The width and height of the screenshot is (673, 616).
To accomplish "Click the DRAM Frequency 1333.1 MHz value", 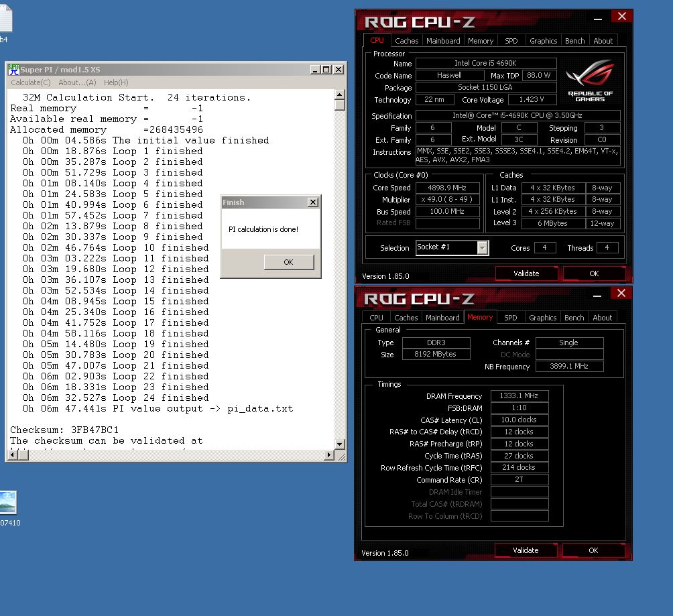I will 519,395.
